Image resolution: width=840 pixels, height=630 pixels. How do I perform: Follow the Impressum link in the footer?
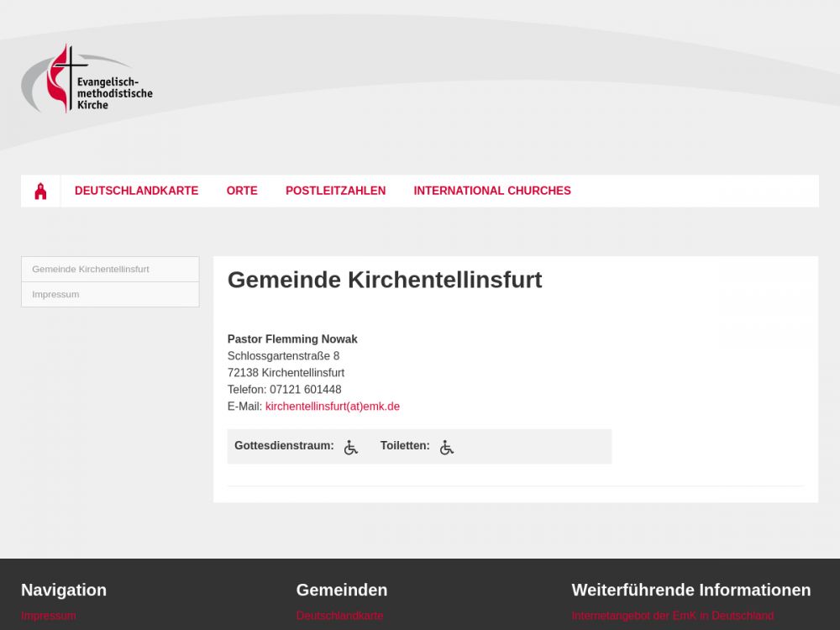click(x=48, y=616)
